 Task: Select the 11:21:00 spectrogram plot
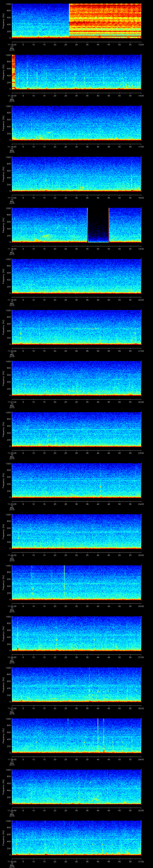(76, 378)
